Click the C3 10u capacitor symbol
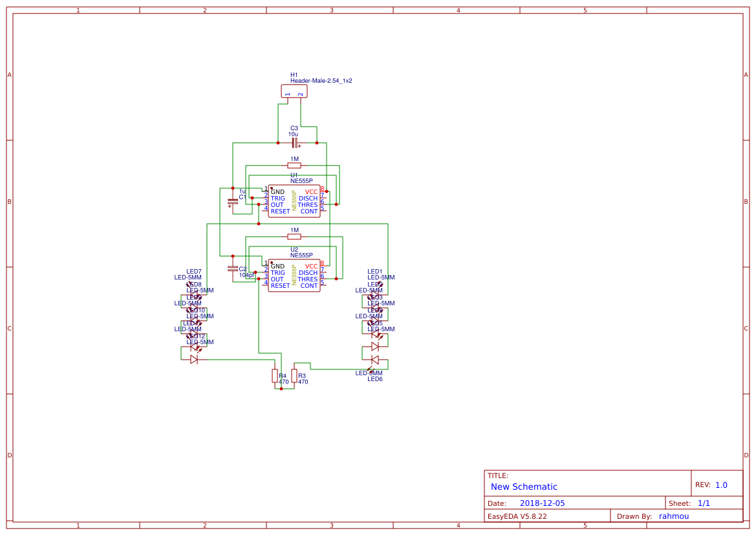 click(294, 142)
